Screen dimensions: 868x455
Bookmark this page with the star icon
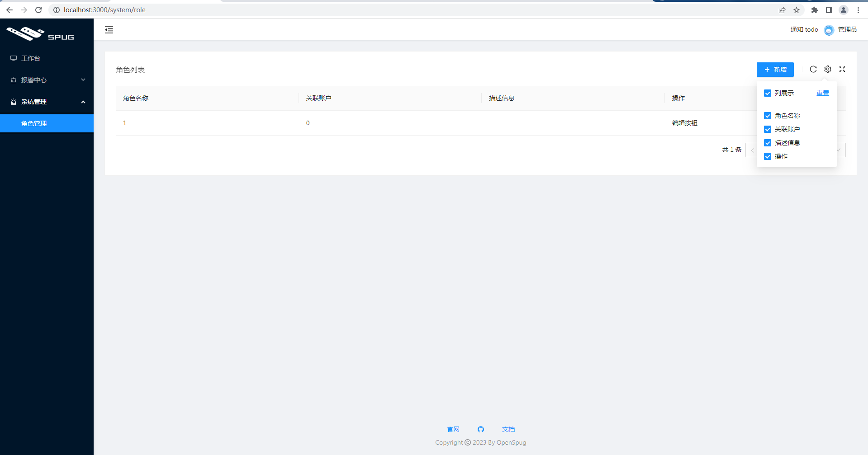click(x=797, y=10)
